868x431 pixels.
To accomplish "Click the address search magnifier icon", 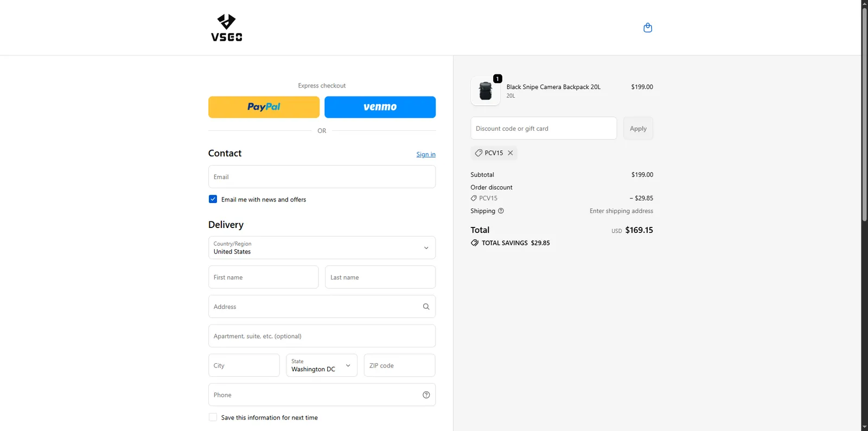I will 426,307.
